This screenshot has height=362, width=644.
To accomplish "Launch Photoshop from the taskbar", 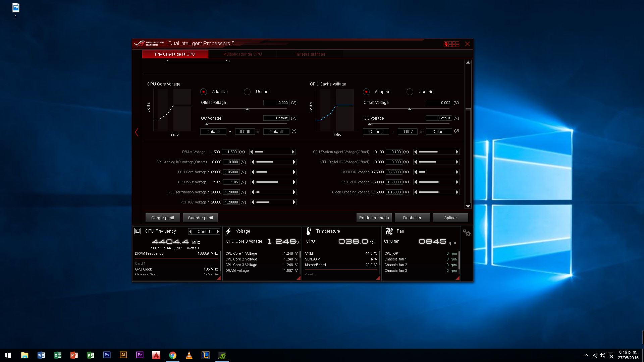I will coord(107,355).
